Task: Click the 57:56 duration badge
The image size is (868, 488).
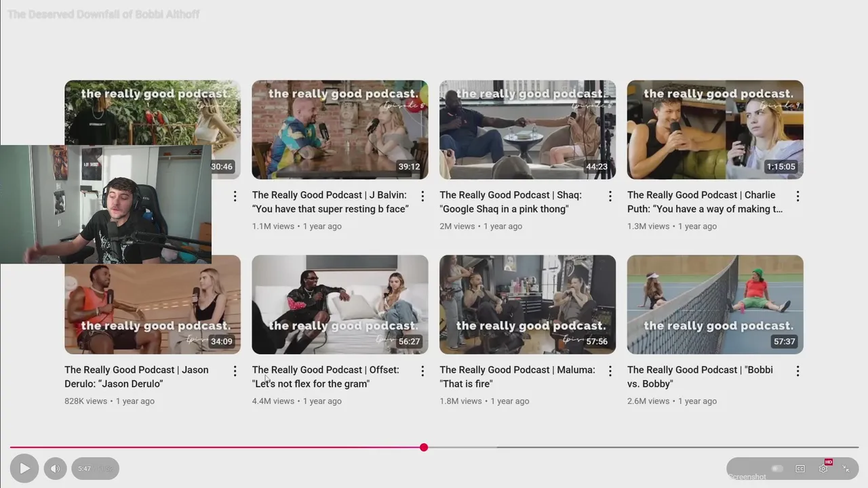Action: coord(597,342)
